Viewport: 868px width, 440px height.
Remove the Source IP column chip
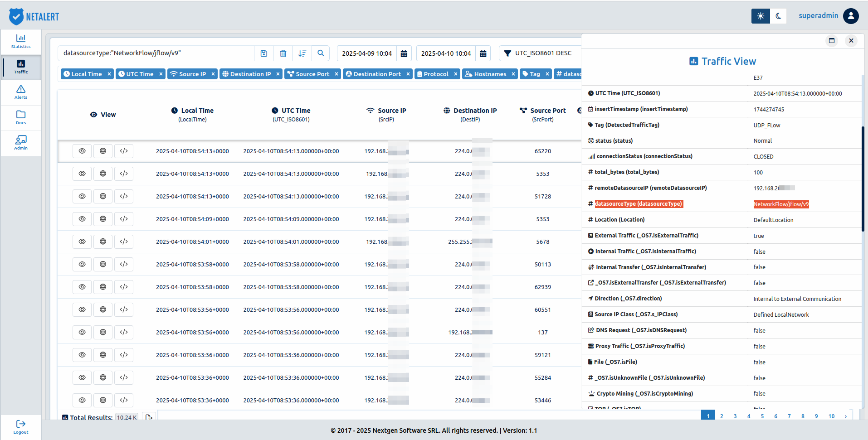[x=213, y=74]
